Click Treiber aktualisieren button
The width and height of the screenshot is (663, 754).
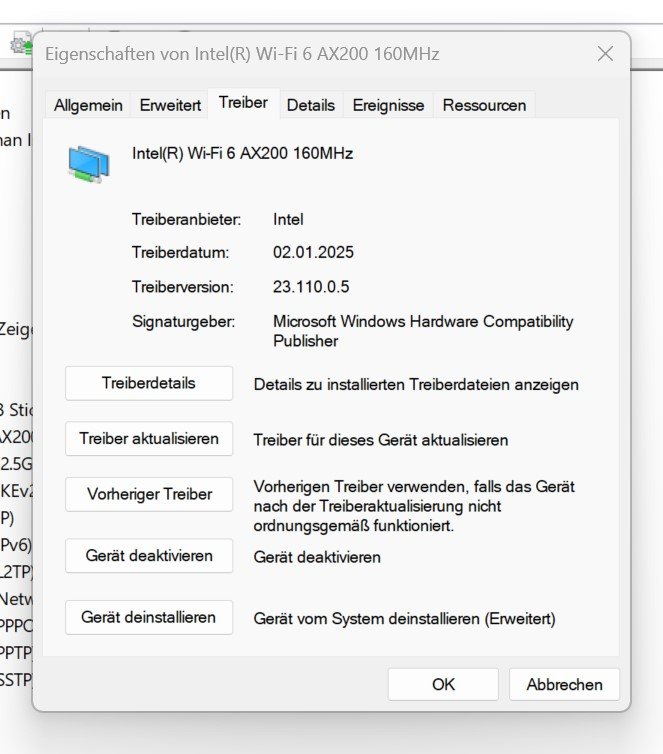pyautogui.click(x=149, y=439)
